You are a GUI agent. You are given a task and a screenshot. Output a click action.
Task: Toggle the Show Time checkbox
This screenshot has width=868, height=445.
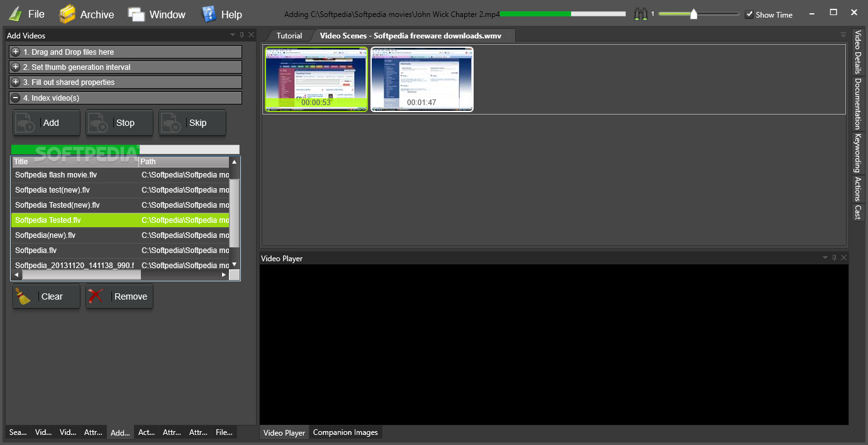[749, 14]
